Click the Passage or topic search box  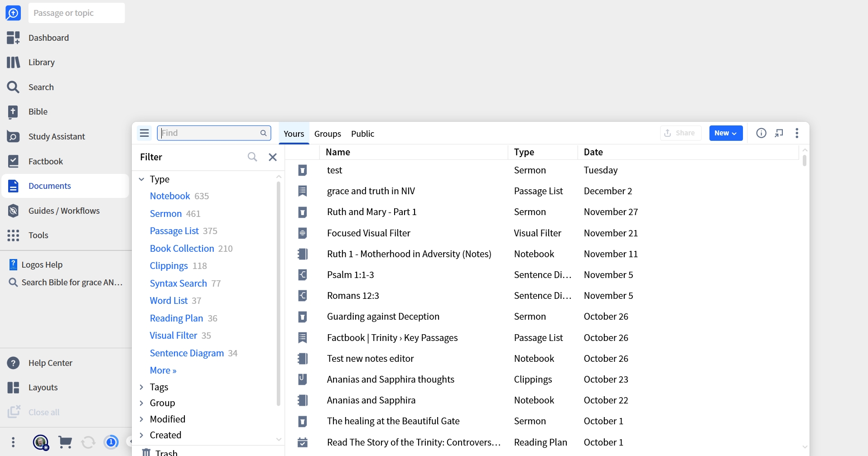(x=77, y=13)
